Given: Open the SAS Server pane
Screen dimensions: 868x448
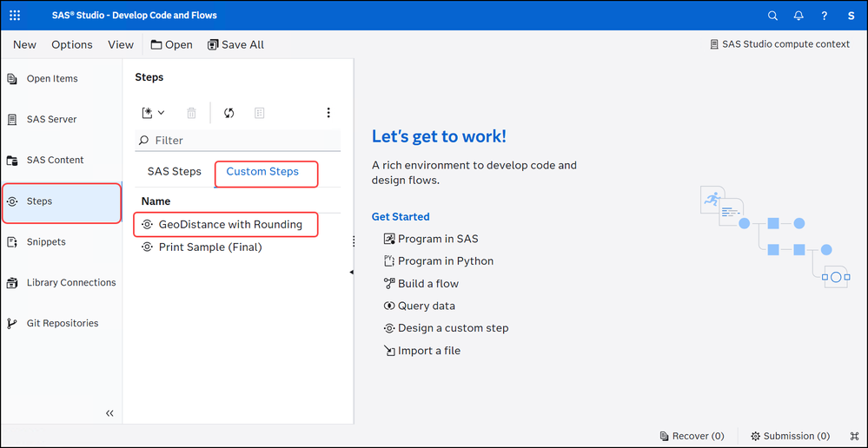Looking at the screenshot, I should click(x=61, y=120).
